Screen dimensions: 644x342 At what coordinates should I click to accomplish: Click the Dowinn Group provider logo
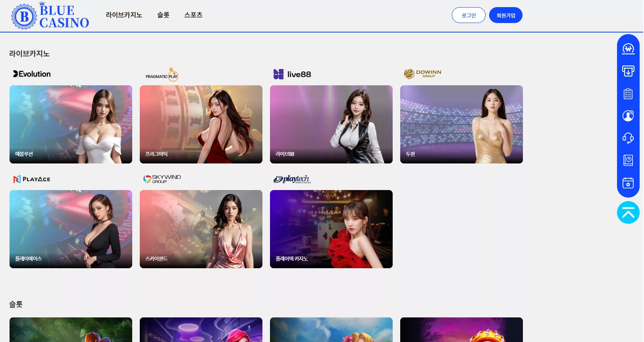(x=422, y=73)
